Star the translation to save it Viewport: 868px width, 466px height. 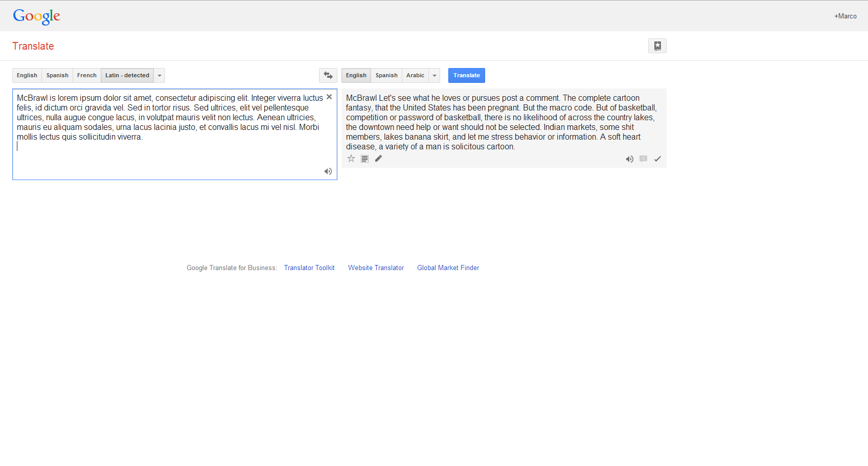[351, 159]
